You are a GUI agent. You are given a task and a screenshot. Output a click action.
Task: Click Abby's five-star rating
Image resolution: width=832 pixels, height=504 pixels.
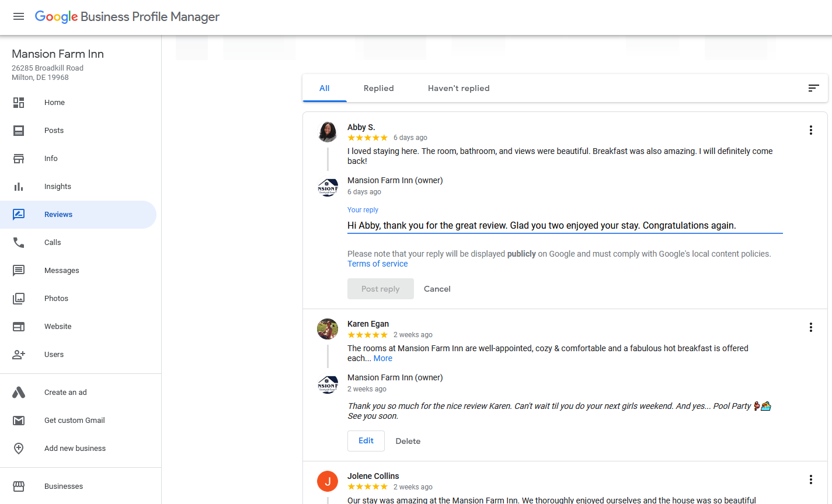click(x=367, y=138)
